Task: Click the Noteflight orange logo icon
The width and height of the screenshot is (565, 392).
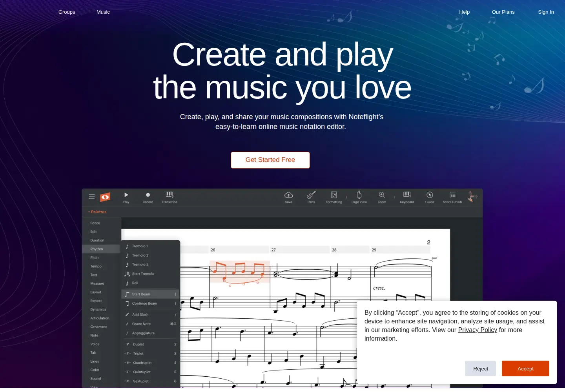Action: coord(105,197)
